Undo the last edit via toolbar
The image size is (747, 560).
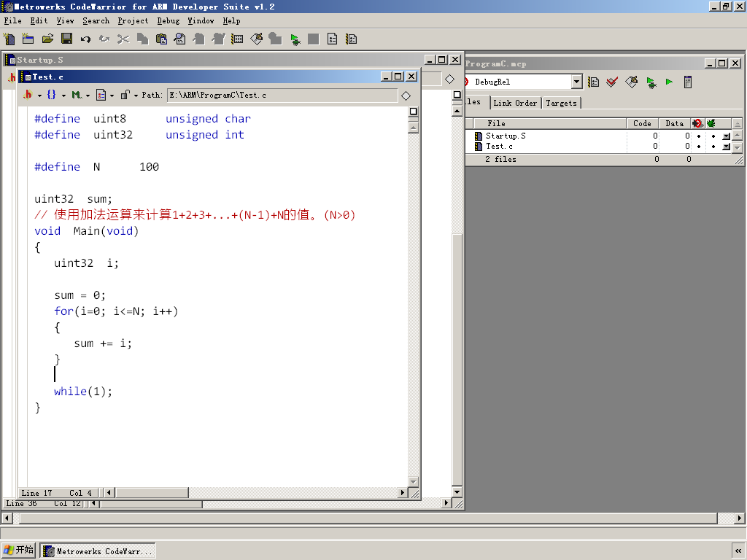[86, 39]
